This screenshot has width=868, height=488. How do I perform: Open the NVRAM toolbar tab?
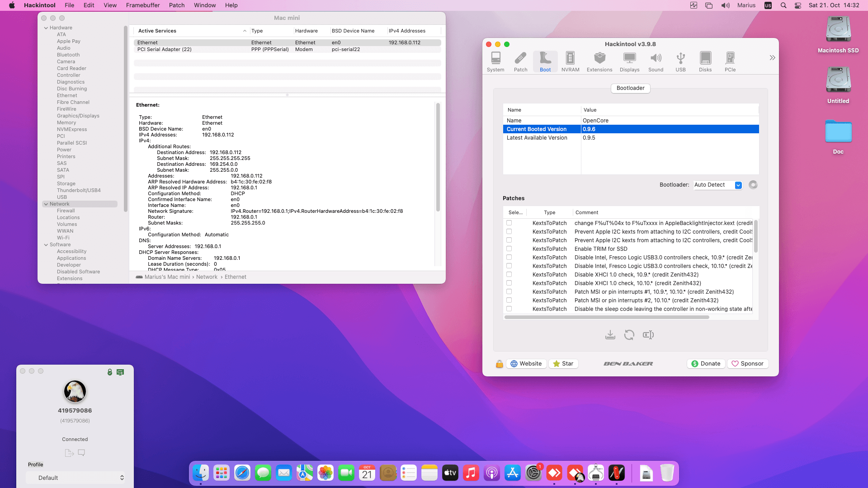pyautogui.click(x=570, y=61)
